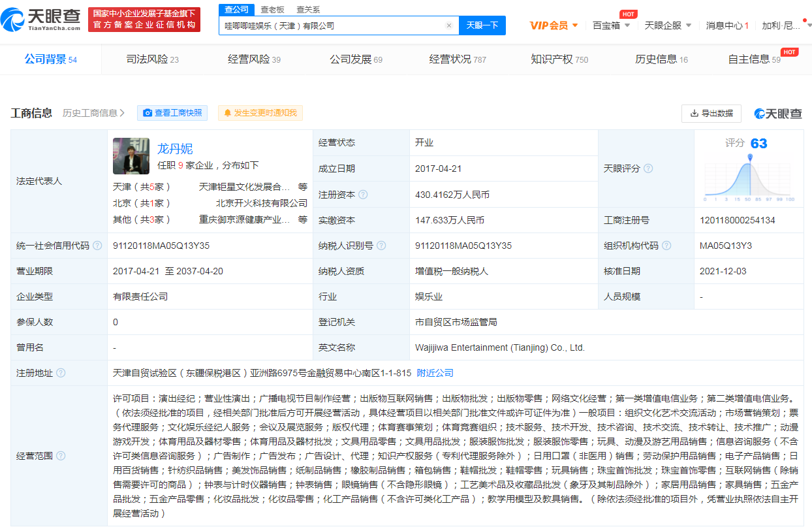Click help icon beside 统一社会信用代码
812x529 pixels.
97,246
